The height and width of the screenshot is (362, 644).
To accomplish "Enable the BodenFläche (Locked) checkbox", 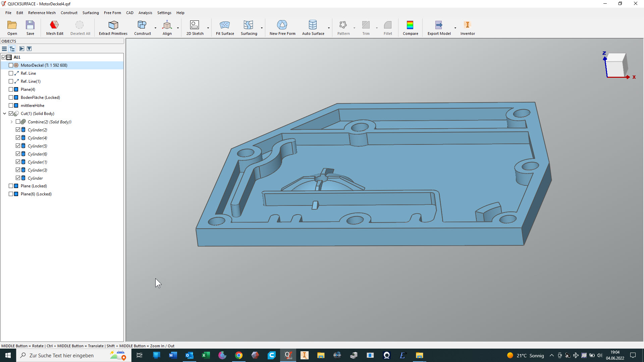I will [x=11, y=98].
